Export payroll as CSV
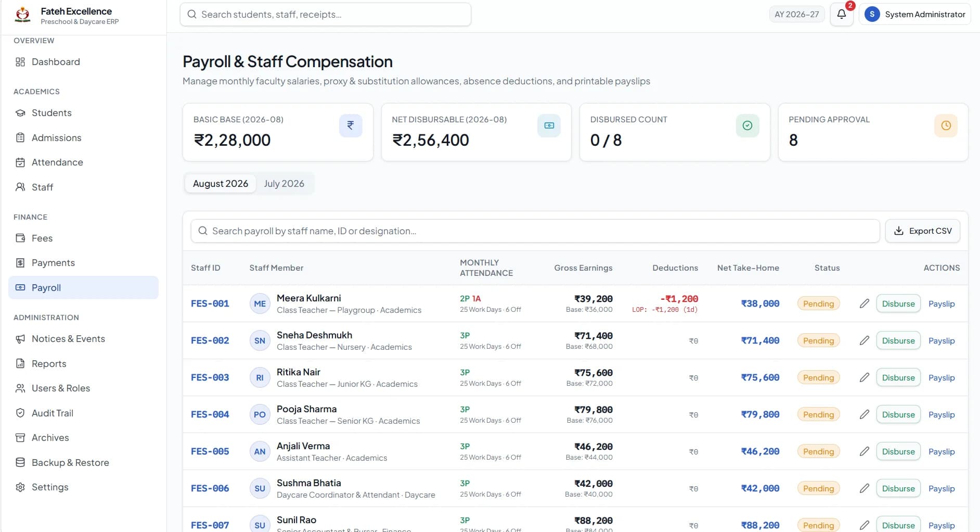Image resolution: width=980 pixels, height=532 pixels. coord(922,231)
